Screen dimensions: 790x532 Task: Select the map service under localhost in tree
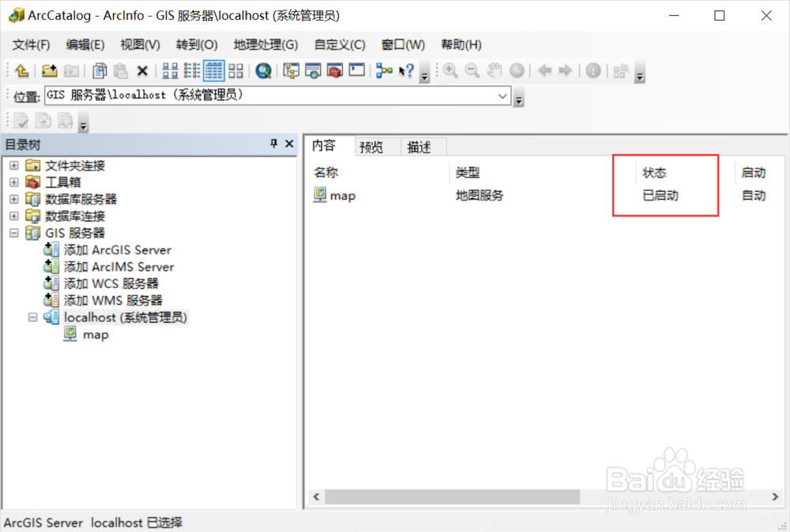(x=96, y=335)
